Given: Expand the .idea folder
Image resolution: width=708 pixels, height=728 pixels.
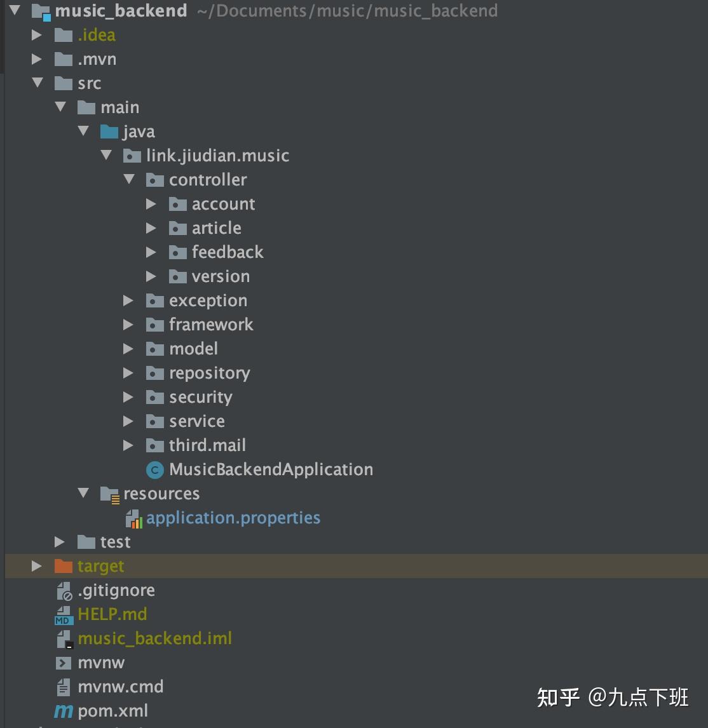Looking at the screenshot, I should pyautogui.click(x=36, y=34).
